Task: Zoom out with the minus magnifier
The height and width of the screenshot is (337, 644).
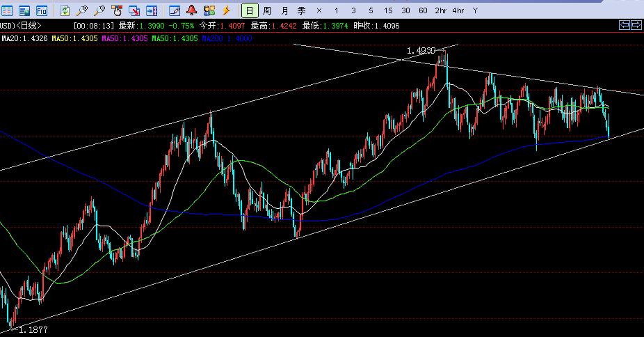Action: 99,10
